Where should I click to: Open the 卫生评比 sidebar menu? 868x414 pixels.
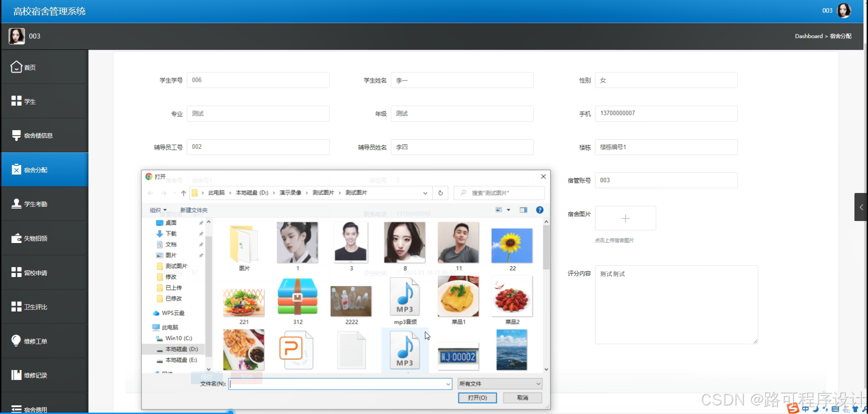45,307
